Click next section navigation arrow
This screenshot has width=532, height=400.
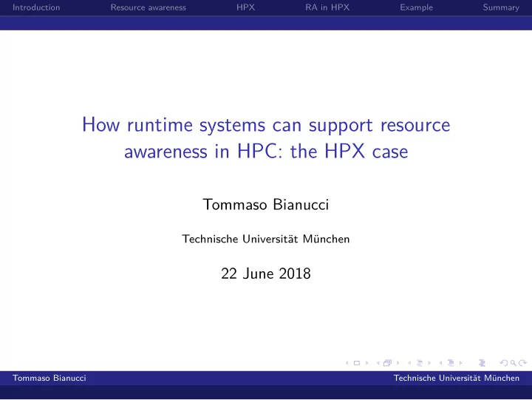tap(461, 363)
